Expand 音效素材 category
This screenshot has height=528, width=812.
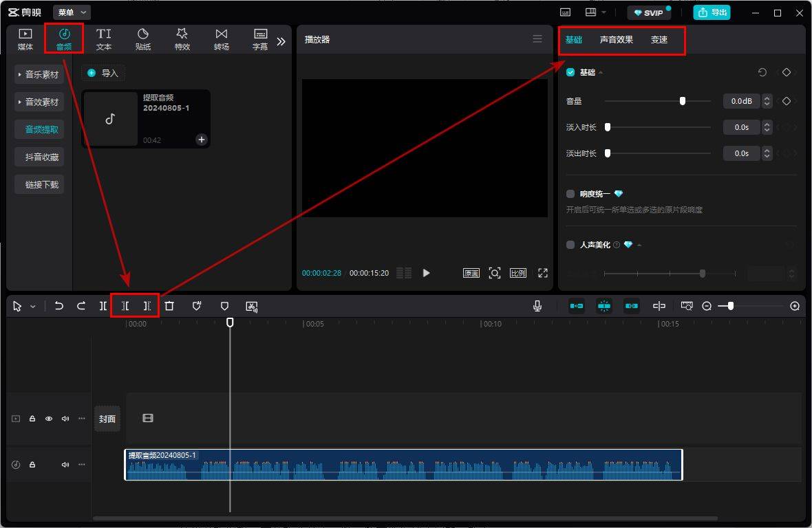(x=39, y=102)
